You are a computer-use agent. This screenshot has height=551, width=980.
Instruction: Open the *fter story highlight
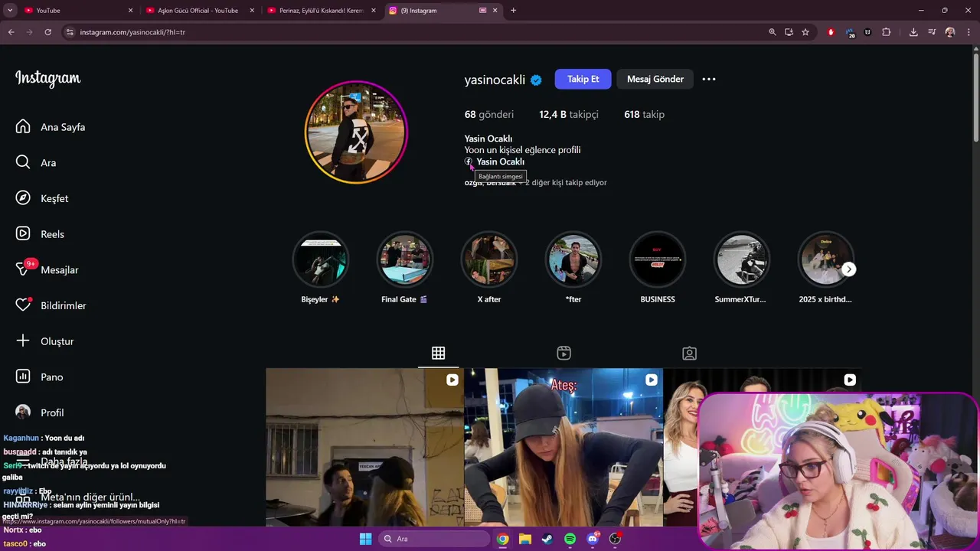[573, 259]
